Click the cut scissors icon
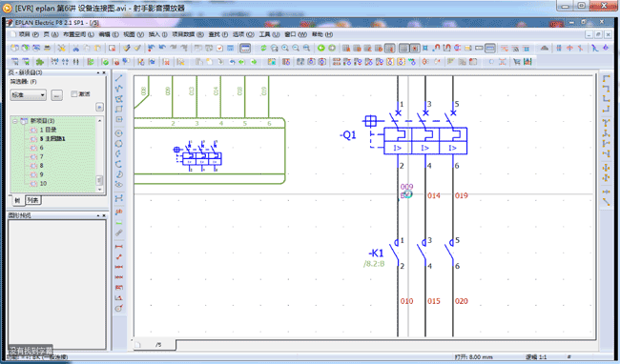Viewport: 620px width, 364px height. [75, 49]
